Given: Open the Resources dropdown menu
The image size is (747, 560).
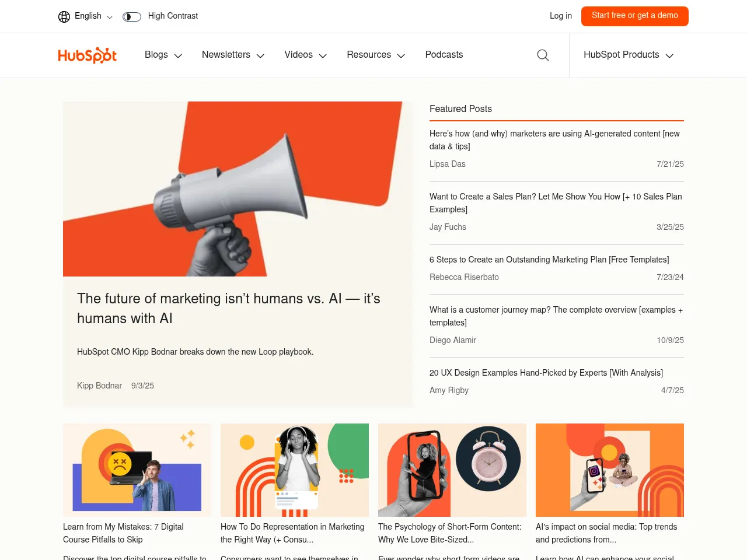Looking at the screenshot, I should point(375,55).
